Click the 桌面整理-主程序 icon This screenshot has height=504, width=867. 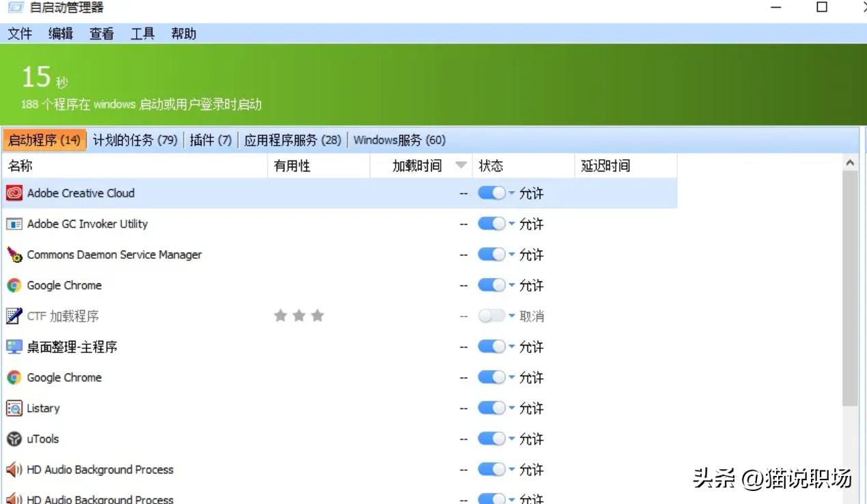[x=15, y=346]
